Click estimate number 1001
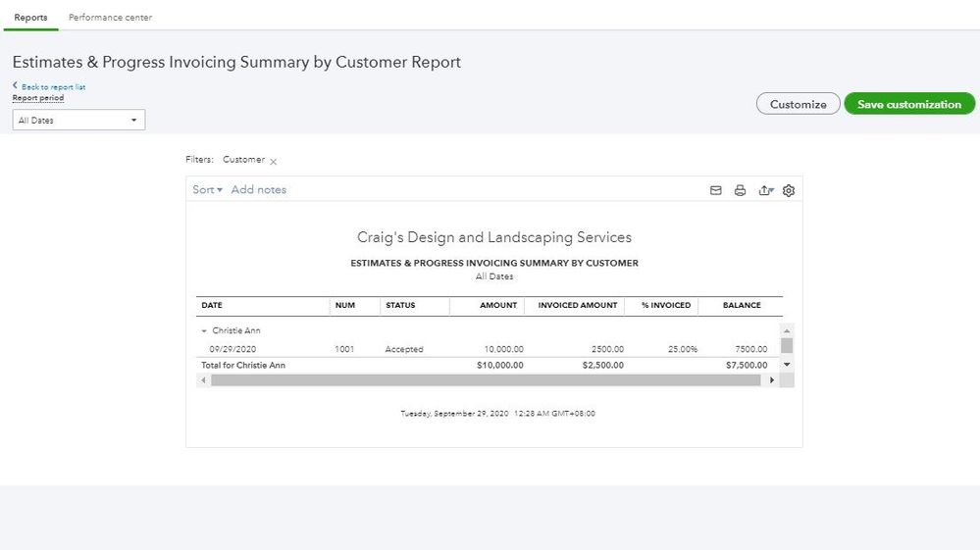The image size is (980, 550). (344, 349)
